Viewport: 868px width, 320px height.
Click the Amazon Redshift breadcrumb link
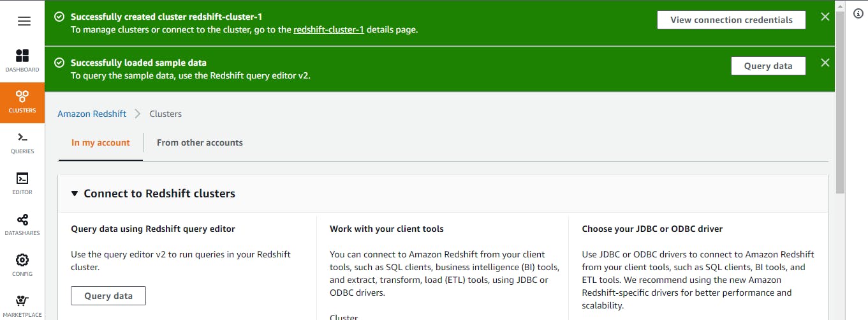point(92,114)
